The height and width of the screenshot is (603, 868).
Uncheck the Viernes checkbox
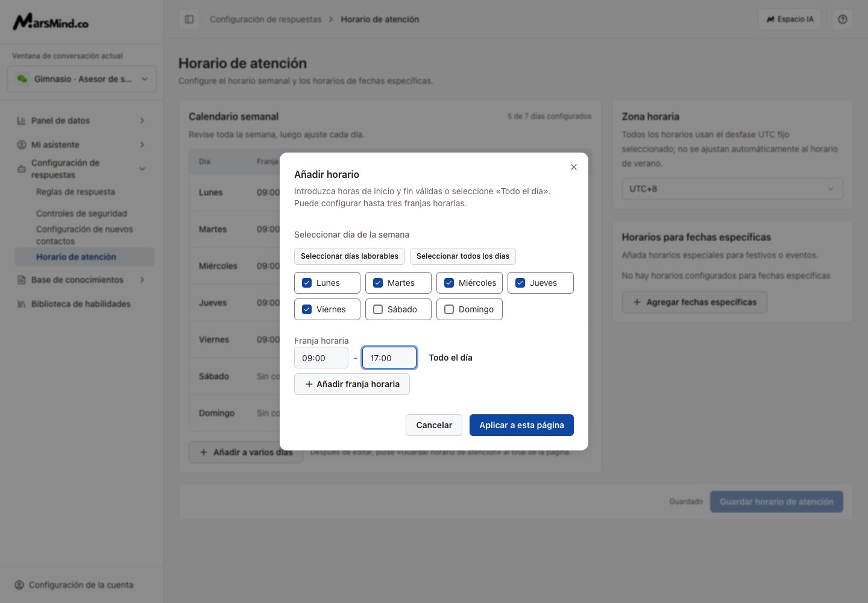(307, 309)
